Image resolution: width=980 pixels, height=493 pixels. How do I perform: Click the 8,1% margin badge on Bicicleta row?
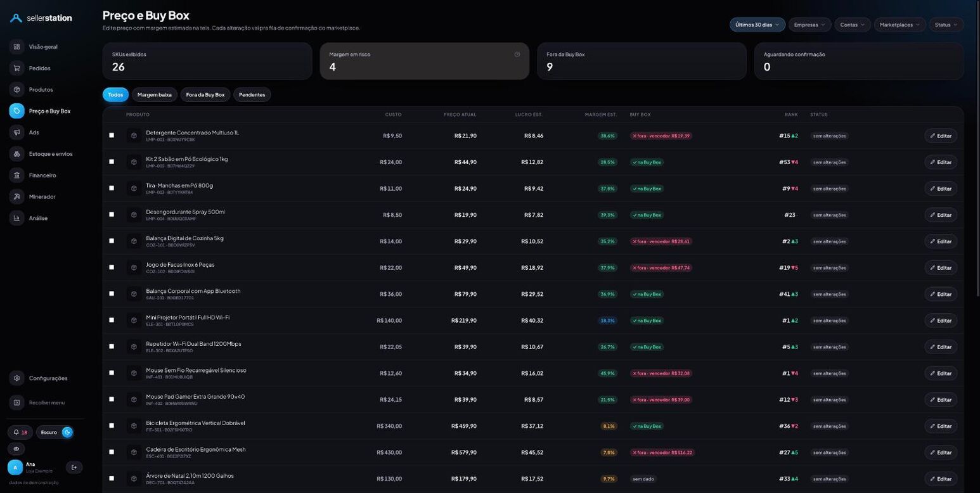[x=609, y=426]
